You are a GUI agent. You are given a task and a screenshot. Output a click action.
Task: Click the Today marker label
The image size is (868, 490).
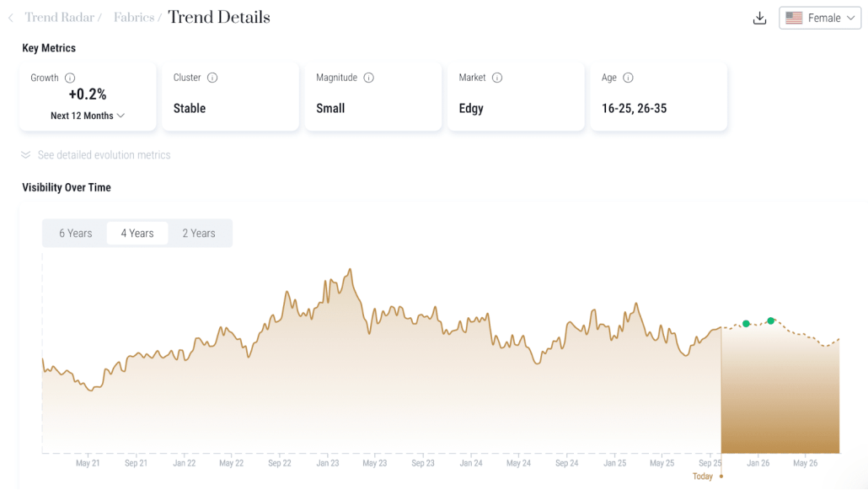coord(703,477)
